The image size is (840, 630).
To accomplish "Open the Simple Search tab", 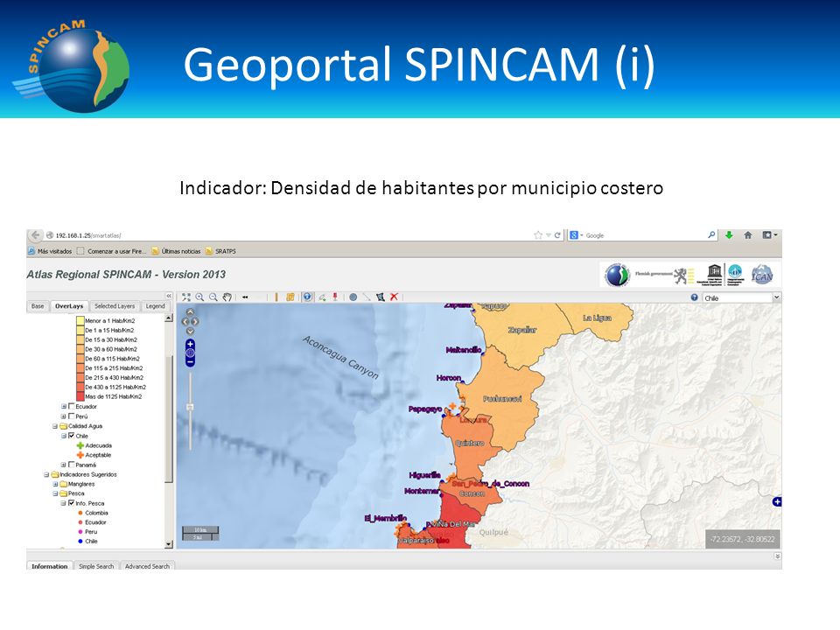I will [96, 566].
